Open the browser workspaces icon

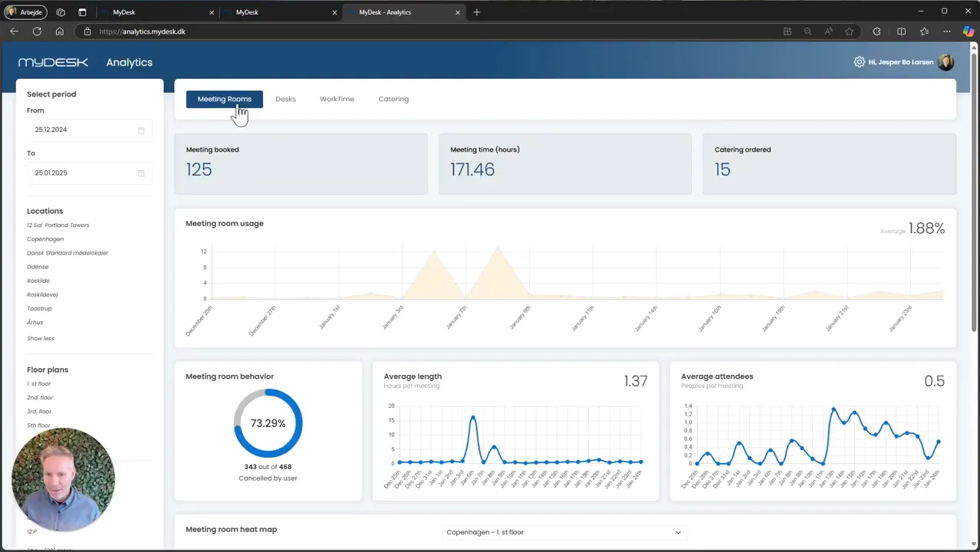point(61,12)
